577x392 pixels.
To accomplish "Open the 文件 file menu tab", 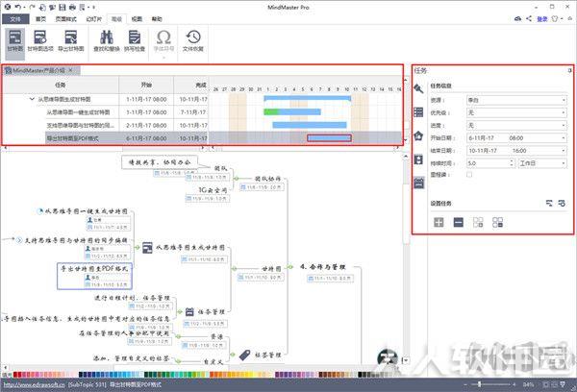I will tap(15, 19).
